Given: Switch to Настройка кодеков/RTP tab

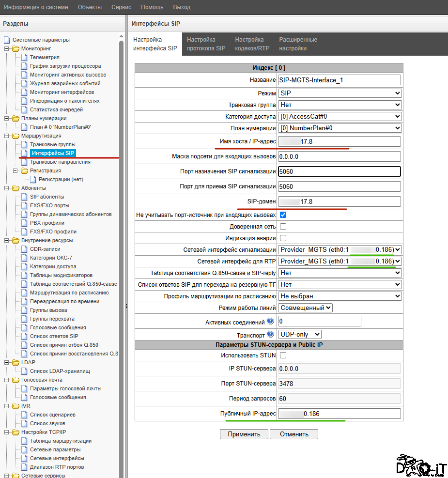Looking at the screenshot, I should point(252,44).
